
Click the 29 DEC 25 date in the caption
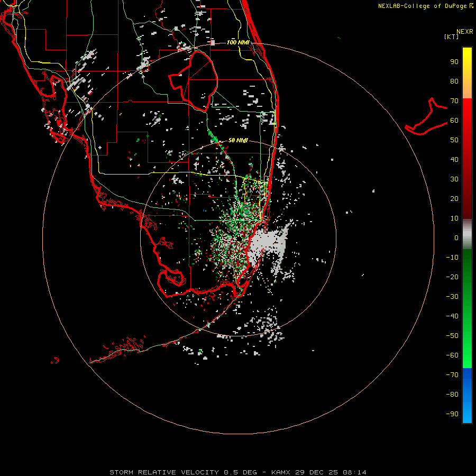click(316, 472)
